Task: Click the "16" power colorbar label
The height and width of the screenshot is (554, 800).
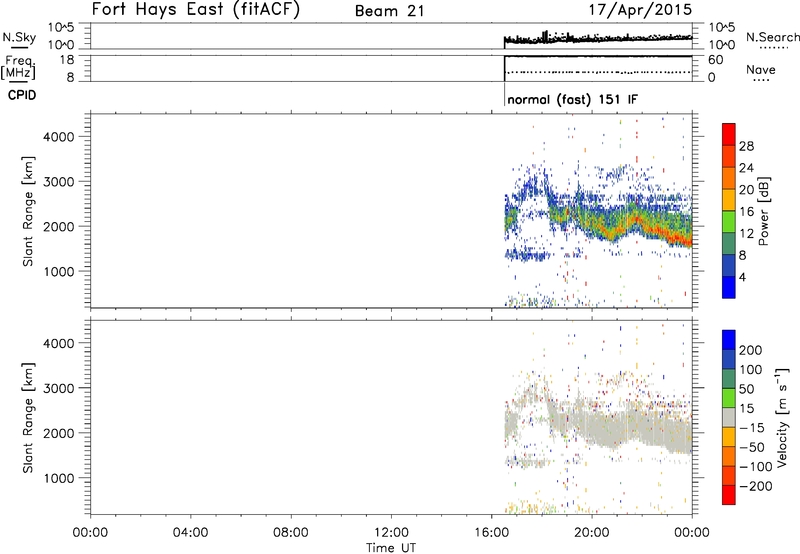Action: pyautogui.click(x=746, y=212)
